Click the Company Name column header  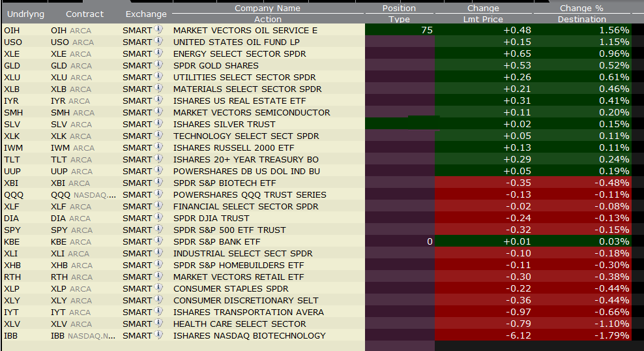pos(267,8)
